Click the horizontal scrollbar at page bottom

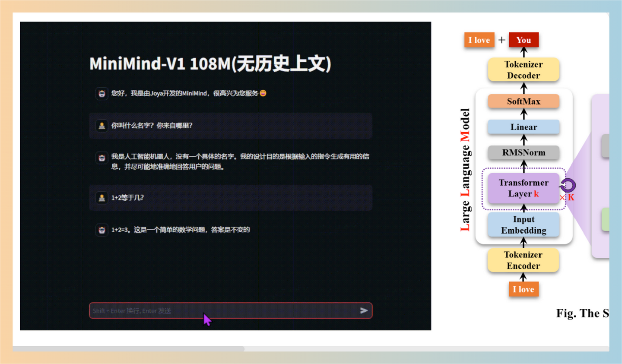click(129, 348)
